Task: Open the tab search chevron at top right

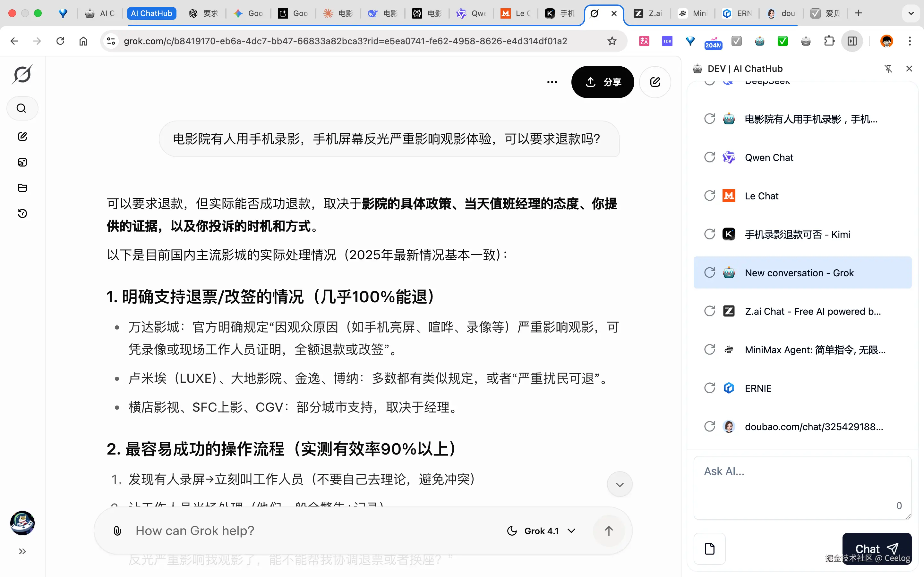Action: point(911,13)
